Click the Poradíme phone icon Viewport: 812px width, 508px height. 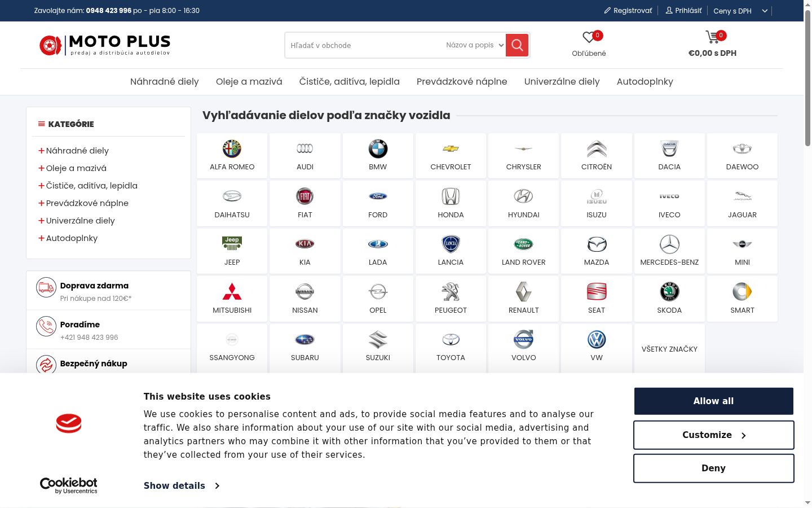pyautogui.click(x=46, y=326)
